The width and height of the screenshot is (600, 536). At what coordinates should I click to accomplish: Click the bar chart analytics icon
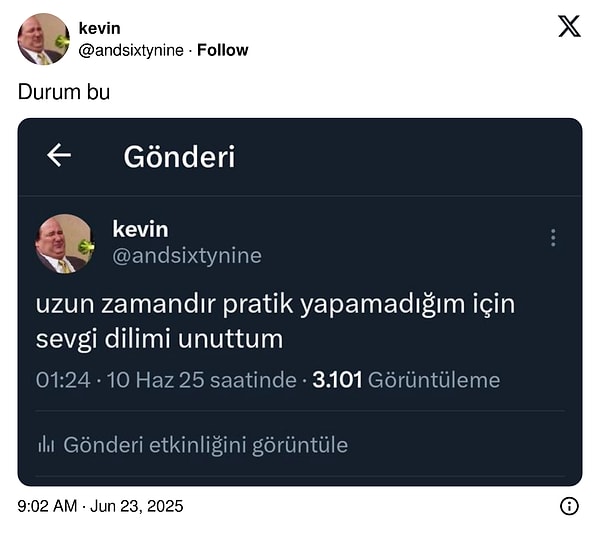[45, 445]
